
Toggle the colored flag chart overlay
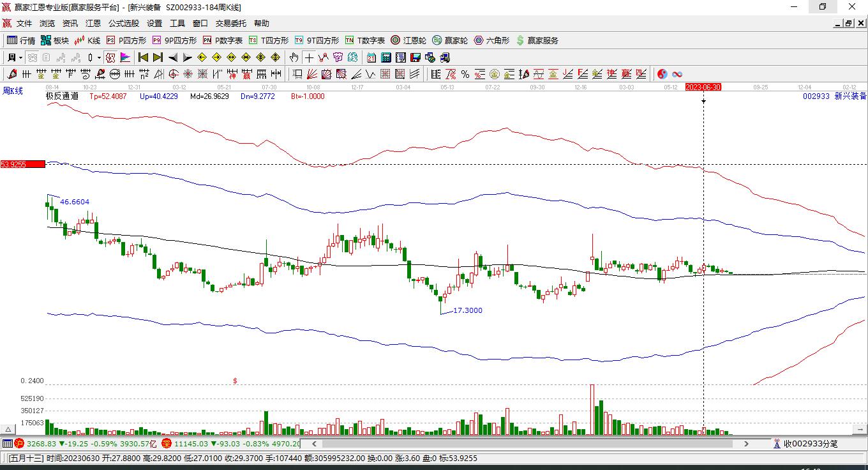pos(125,57)
